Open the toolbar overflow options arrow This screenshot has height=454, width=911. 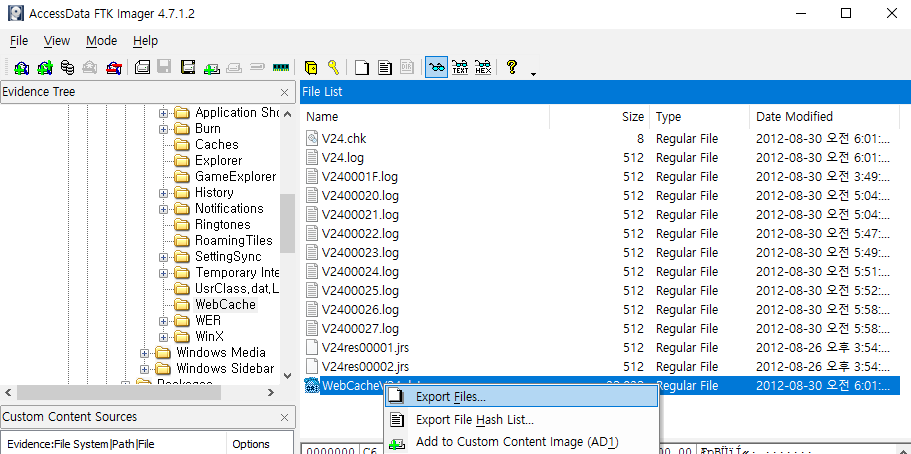click(x=533, y=73)
